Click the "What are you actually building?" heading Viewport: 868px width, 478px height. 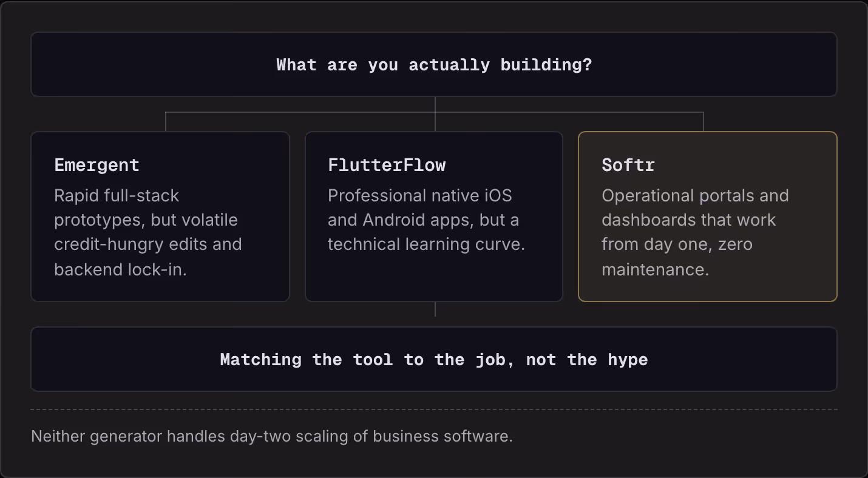tap(434, 65)
